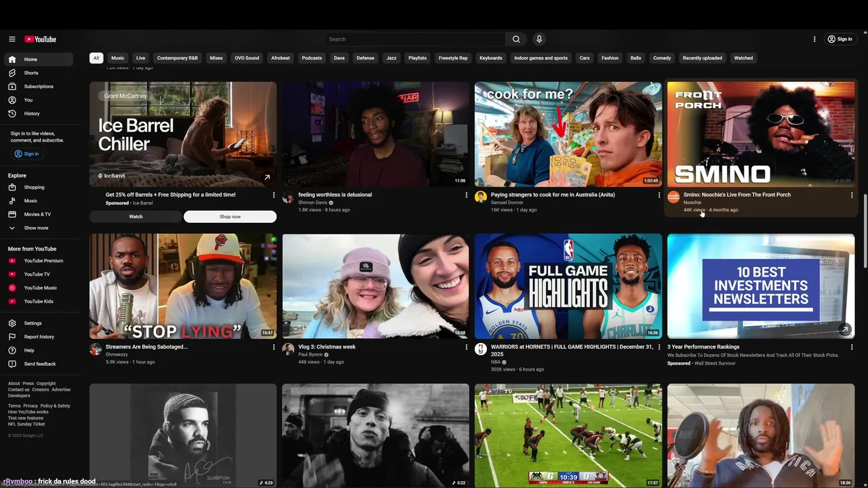Activate voice search microphone
Image resolution: width=868 pixels, height=488 pixels.
click(539, 39)
